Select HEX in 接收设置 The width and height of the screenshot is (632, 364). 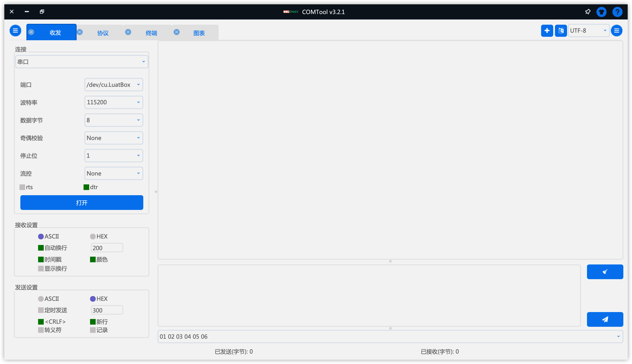click(x=93, y=237)
